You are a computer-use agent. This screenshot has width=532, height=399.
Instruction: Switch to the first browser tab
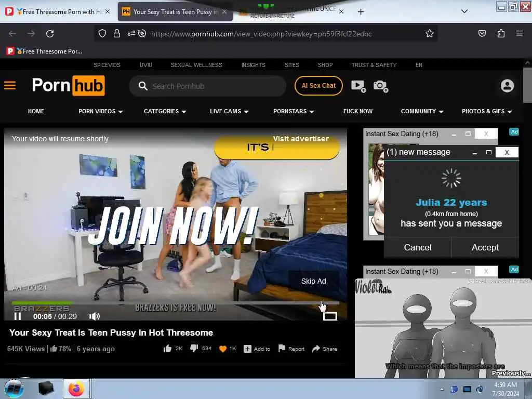click(58, 12)
